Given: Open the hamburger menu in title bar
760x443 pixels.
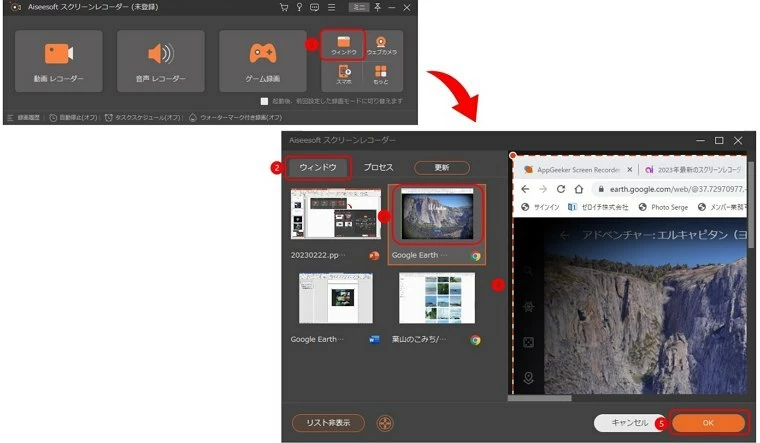Looking at the screenshot, I should click(x=331, y=7).
